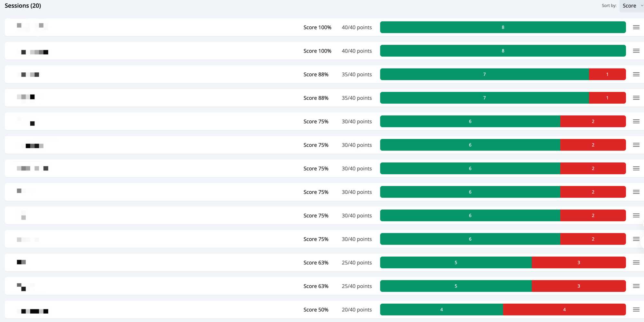
Task: Click the menu icon on the second 88% session
Action: point(636,98)
